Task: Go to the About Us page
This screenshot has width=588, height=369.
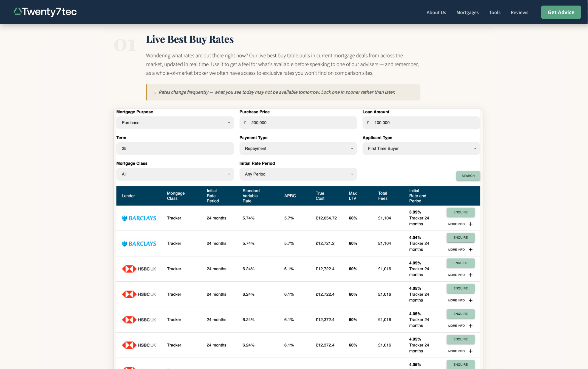Action: click(x=436, y=12)
